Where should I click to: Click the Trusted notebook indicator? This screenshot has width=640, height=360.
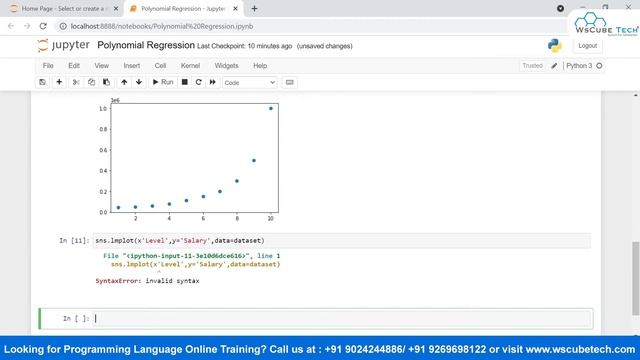tap(532, 66)
